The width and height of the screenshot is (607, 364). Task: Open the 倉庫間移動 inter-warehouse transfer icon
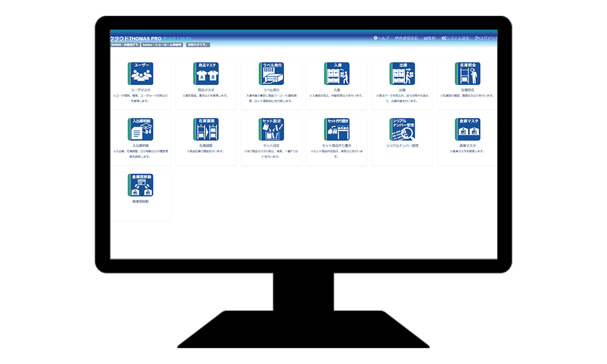tap(140, 185)
